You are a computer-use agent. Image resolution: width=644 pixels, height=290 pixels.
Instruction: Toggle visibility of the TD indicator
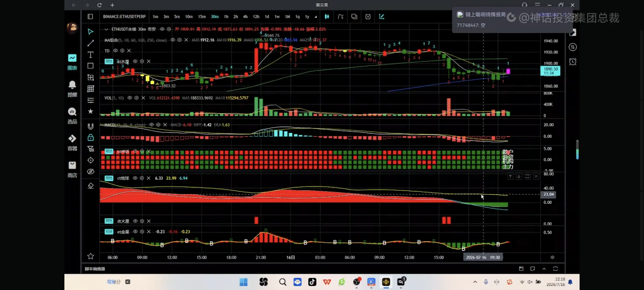tap(115, 51)
